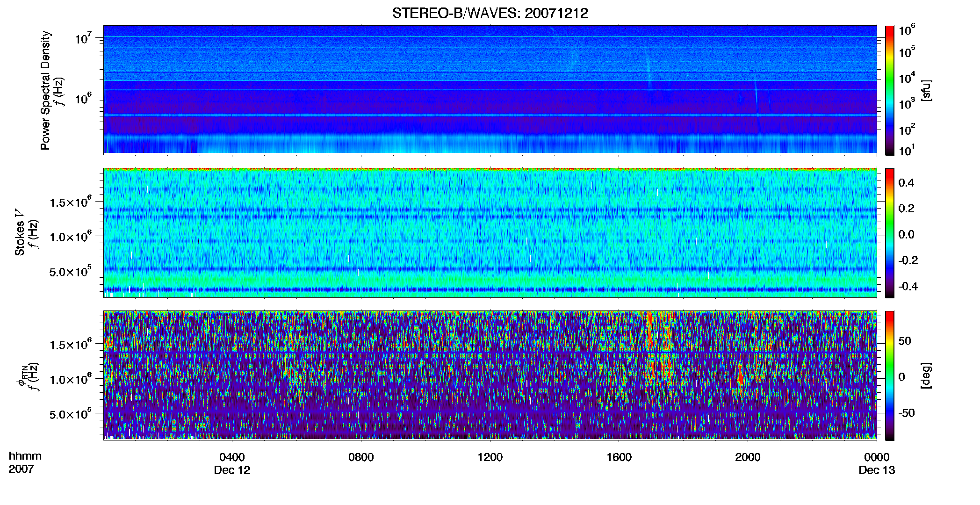
Task: Click the 2000 time axis label
Action: point(748,457)
